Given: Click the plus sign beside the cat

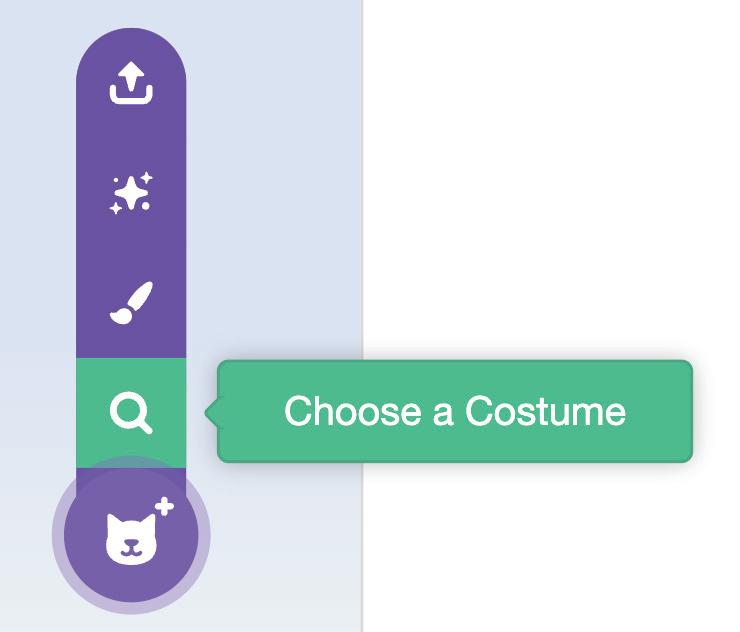Looking at the screenshot, I should coord(164,508).
